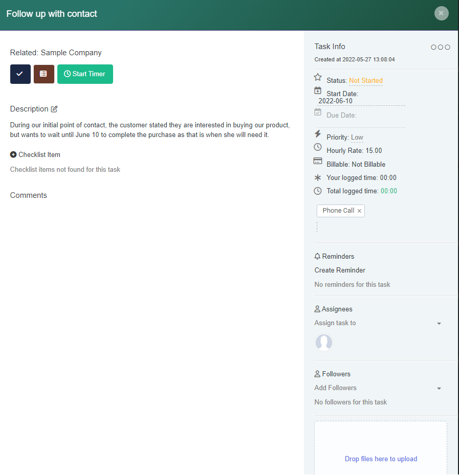Close the Follow up with contact dialog
This screenshot has width=459, height=476.
(441, 13)
